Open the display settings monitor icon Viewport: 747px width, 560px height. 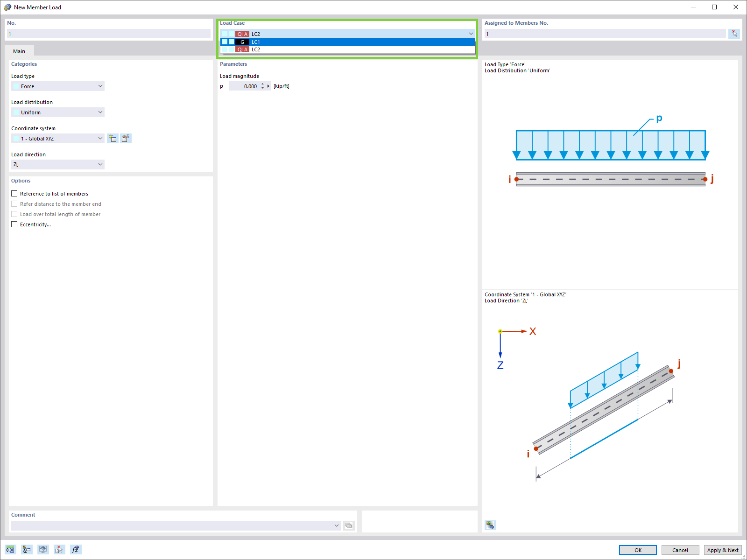[42, 549]
